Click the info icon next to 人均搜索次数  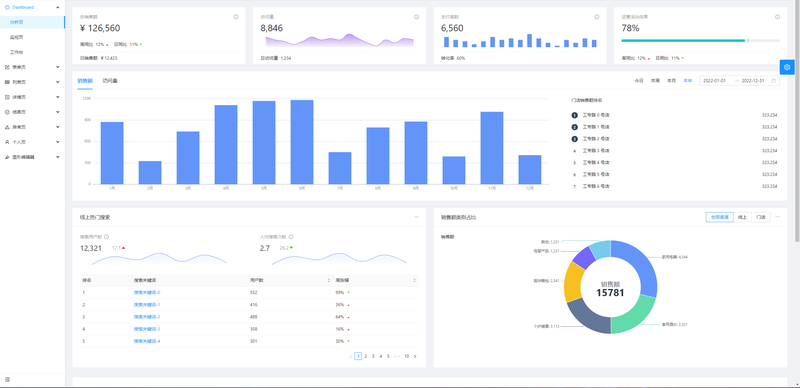point(291,237)
